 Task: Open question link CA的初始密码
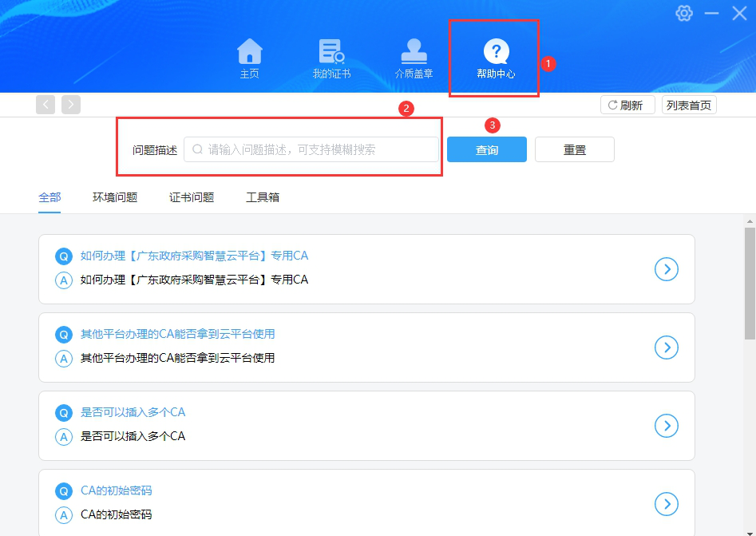pos(117,490)
